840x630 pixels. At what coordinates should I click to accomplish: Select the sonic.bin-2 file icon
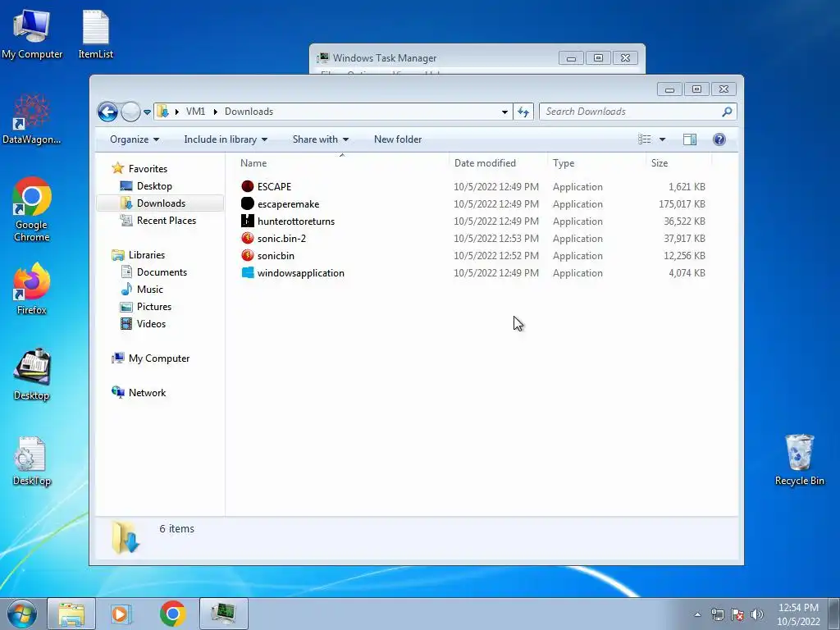tap(248, 238)
